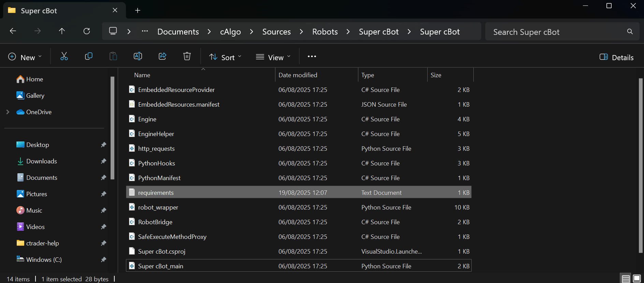The height and width of the screenshot is (283, 644).
Task: Click pin icon next to ctrader-help
Action: (103, 243)
